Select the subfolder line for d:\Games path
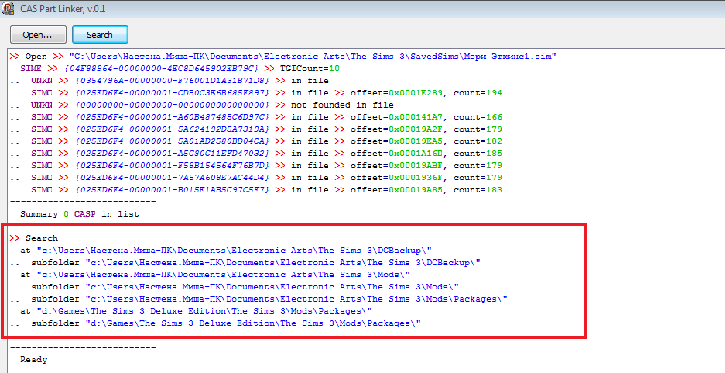 pos(215,323)
